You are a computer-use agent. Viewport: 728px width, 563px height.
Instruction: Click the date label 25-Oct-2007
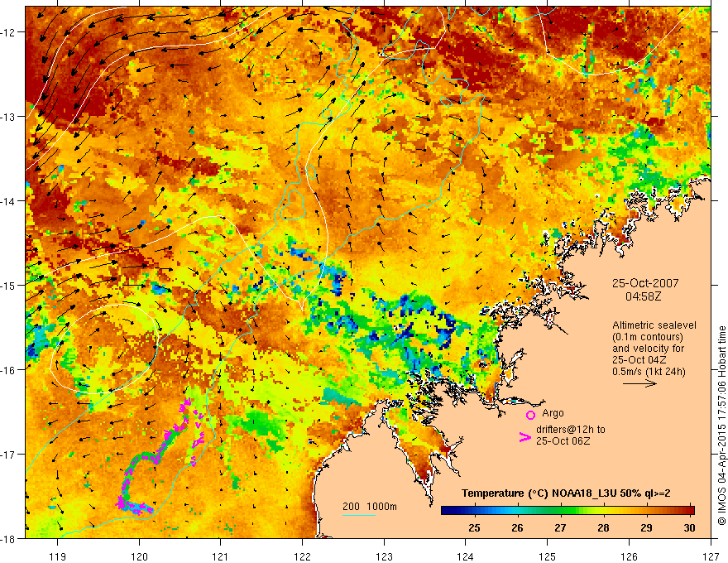click(645, 283)
